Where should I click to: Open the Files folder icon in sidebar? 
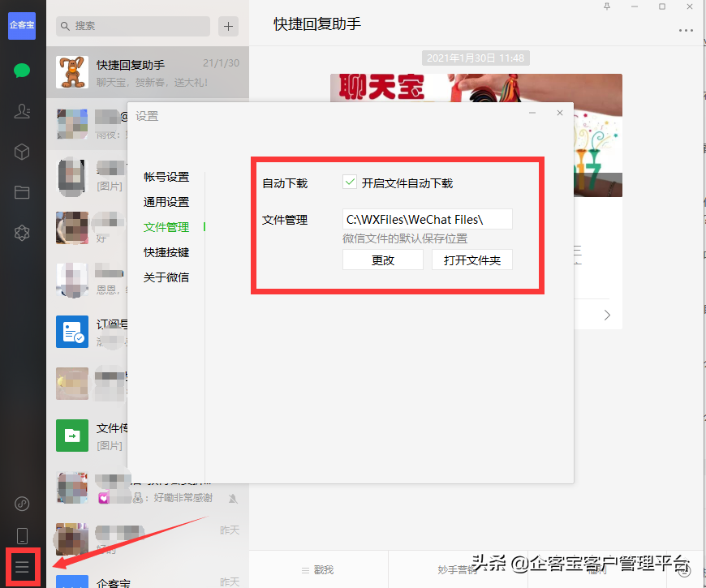pyautogui.click(x=22, y=192)
